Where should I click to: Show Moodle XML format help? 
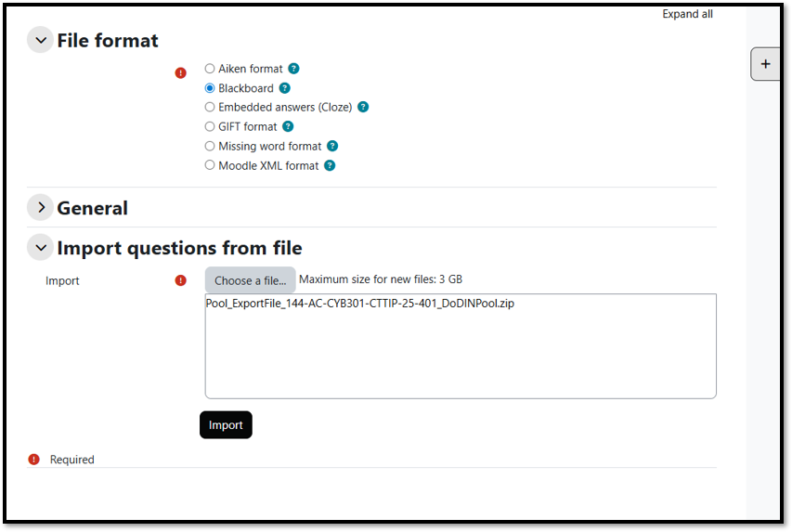[x=330, y=165]
